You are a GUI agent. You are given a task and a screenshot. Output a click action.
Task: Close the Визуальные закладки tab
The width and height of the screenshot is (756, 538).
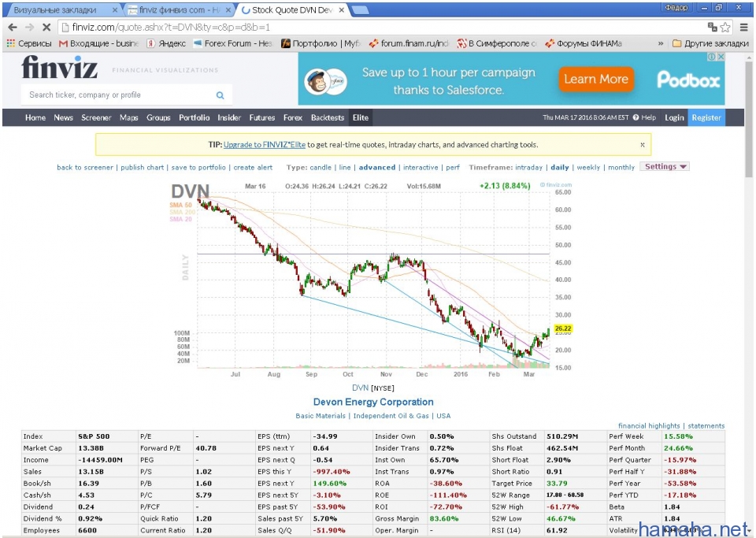115,9
